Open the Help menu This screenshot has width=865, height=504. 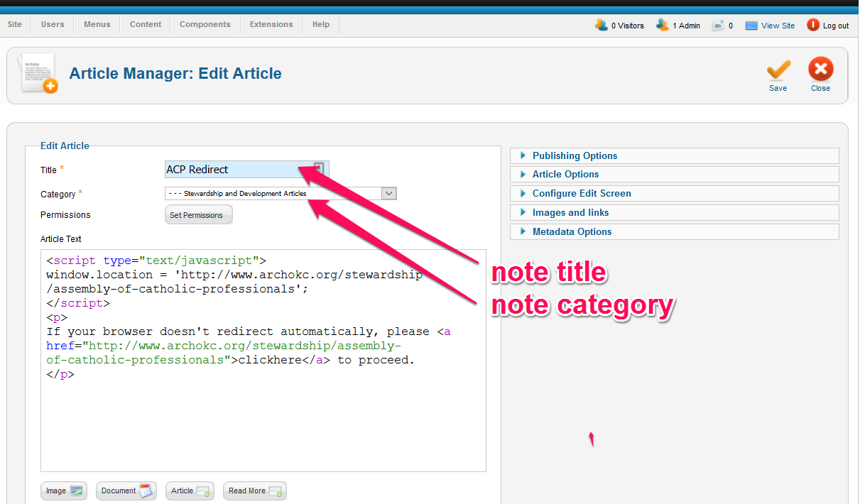(321, 24)
